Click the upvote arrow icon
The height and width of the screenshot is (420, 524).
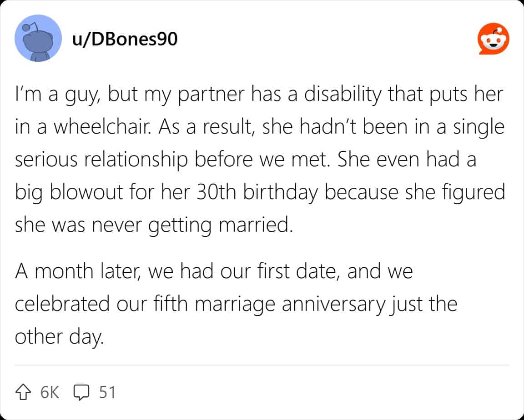[23, 392]
